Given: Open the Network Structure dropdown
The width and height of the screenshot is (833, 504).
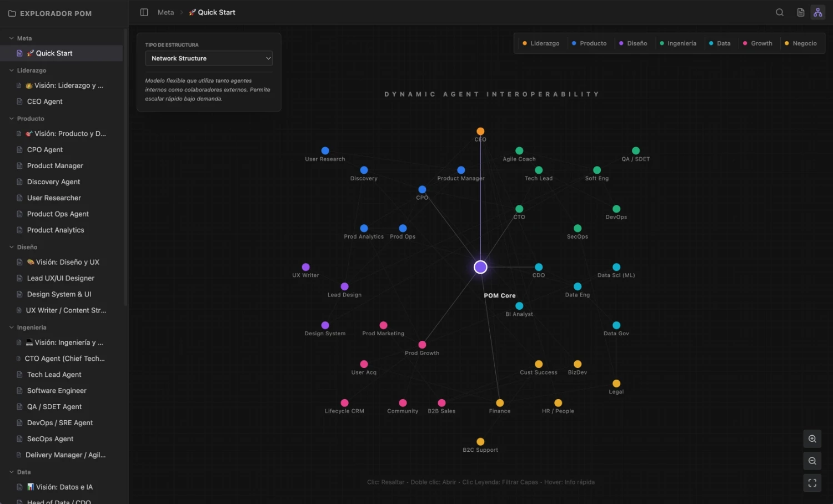Looking at the screenshot, I should point(209,58).
